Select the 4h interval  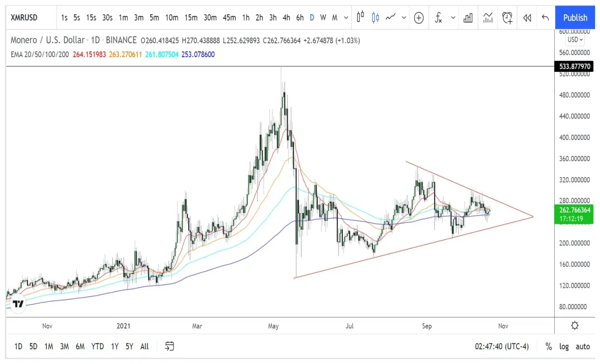(286, 17)
